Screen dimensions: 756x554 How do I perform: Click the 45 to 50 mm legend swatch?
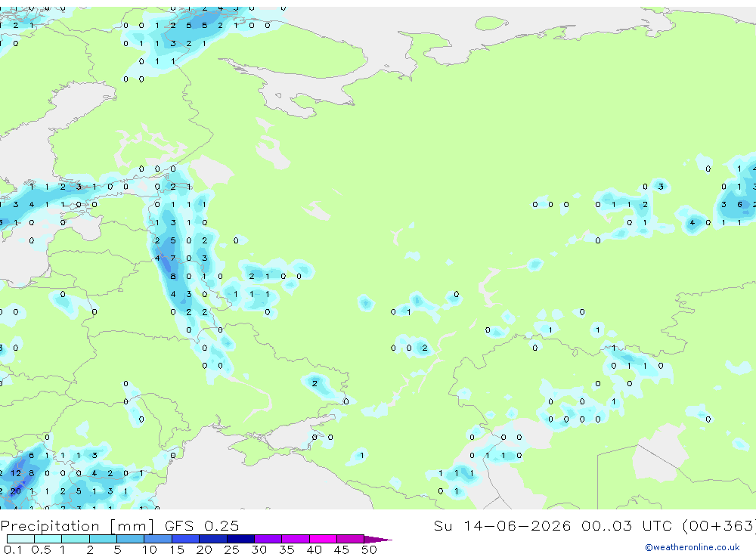tap(351, 539)
